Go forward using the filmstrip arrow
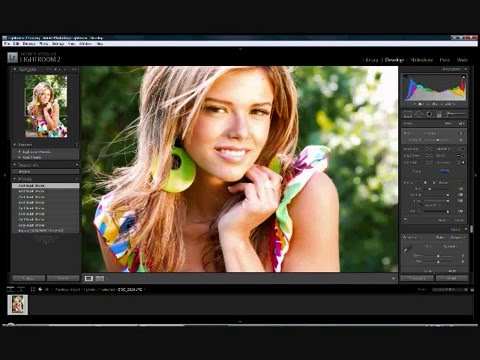The image size is (480, 360). 47,289
